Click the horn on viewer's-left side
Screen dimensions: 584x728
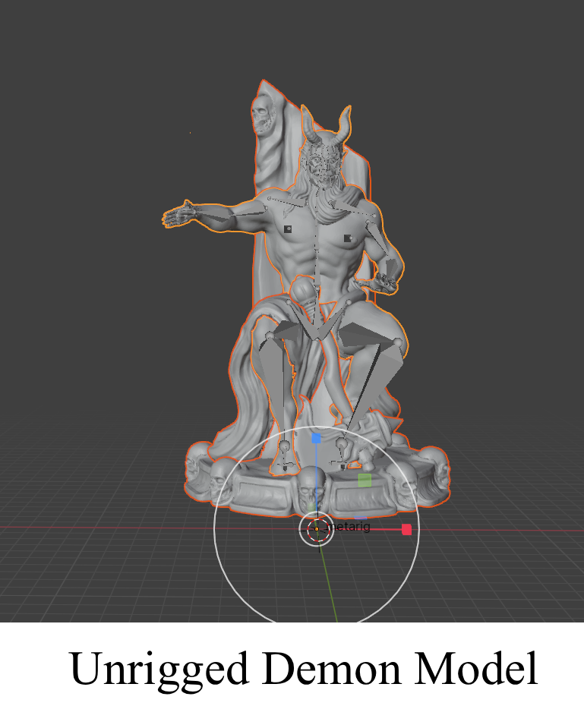[308, 124]
